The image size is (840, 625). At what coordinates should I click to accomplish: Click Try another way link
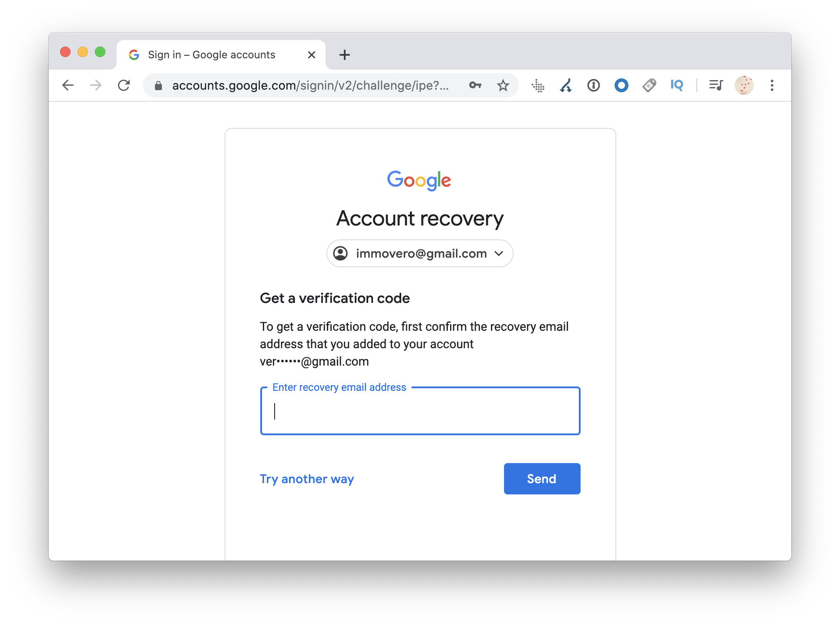[x=306, y=479]
